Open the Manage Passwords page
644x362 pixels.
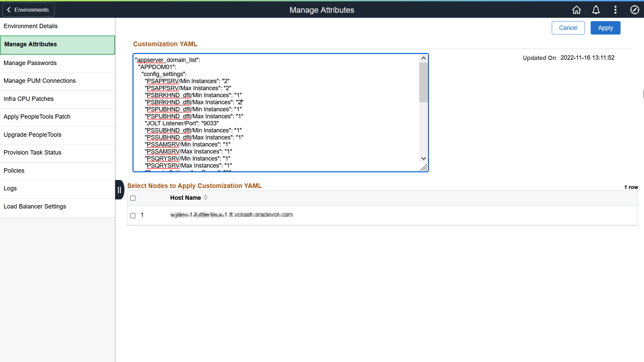[x=30, y=63]
